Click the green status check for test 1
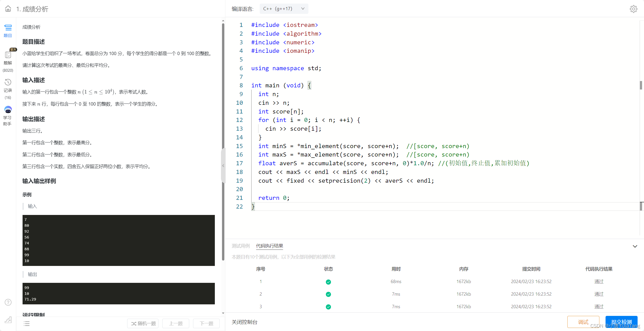This screenshot has height=331, width=644. coord(328,282)
